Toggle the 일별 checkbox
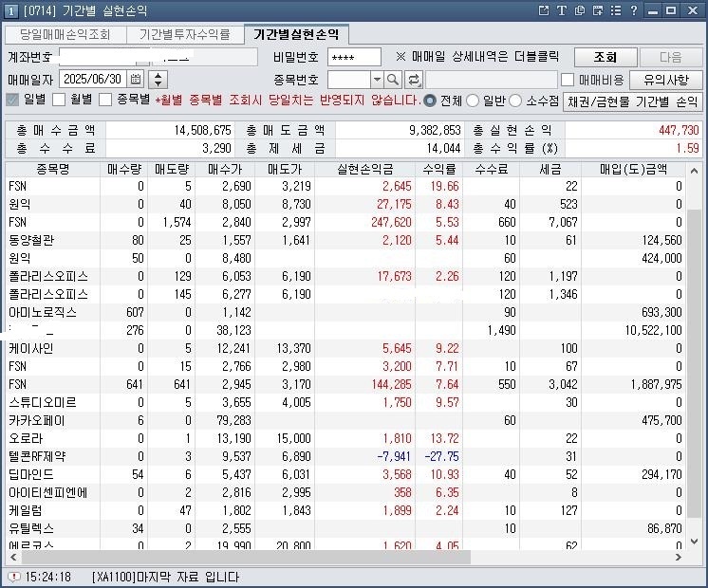Viewport: 708px width, 588px height. 12,100
